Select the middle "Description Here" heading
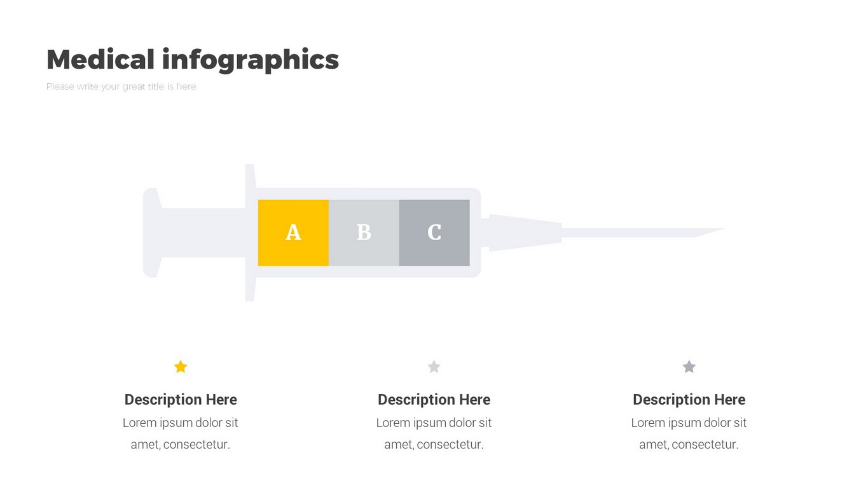This screenshot has height=488, width=868. pyautogui.click(x=434, y=400)
